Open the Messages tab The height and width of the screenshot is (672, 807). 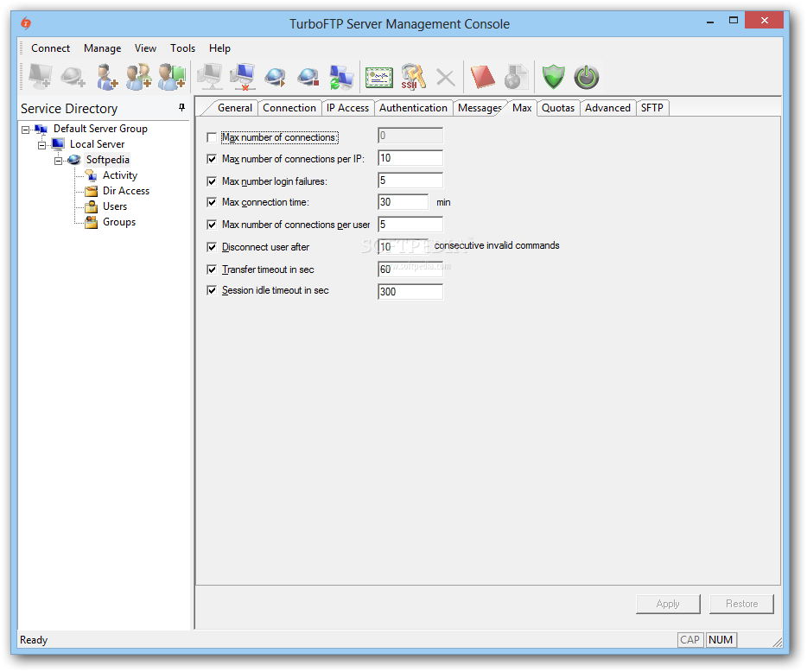(480, 108)
